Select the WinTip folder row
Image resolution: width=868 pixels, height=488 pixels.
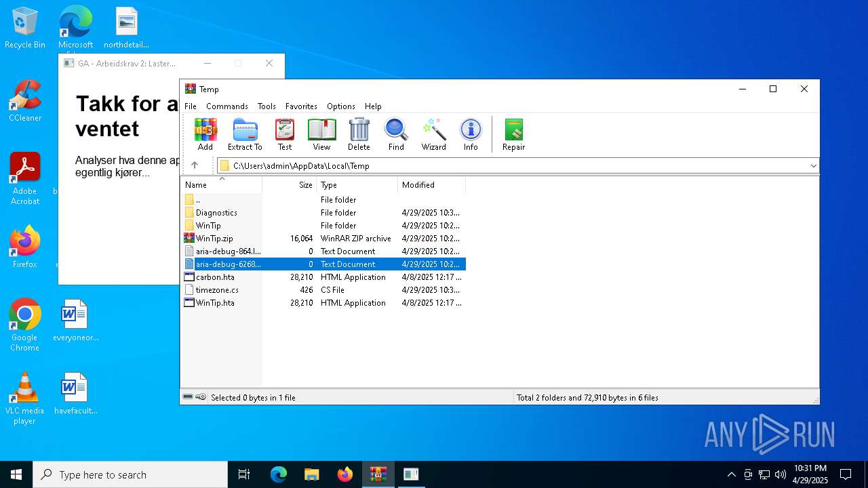[x=323, y=226]
